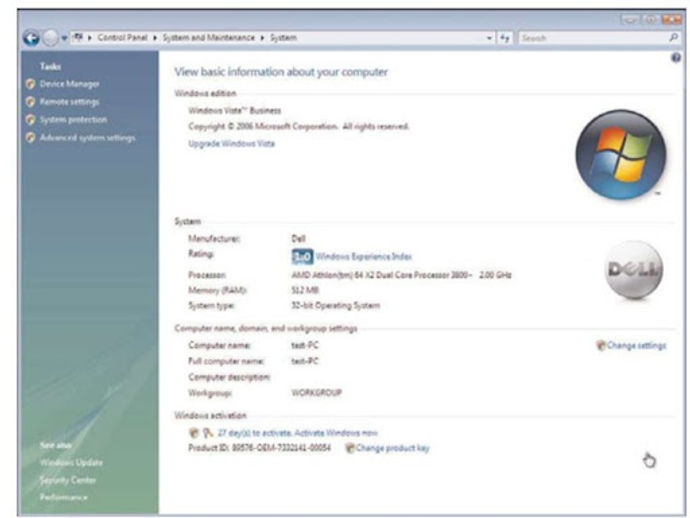Click shield icon beside Advanced system settings

click(30, 138)
